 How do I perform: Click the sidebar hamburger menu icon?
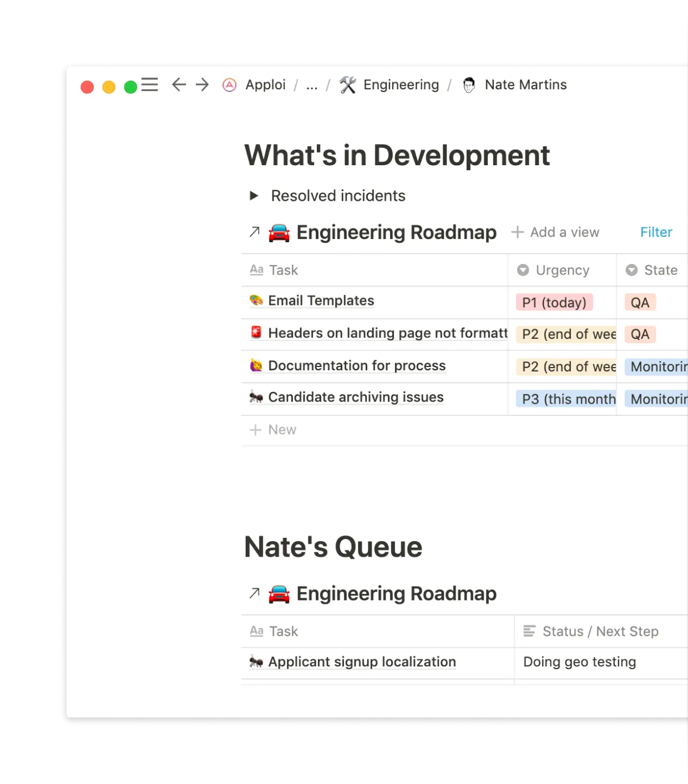[x=149, y=85]
